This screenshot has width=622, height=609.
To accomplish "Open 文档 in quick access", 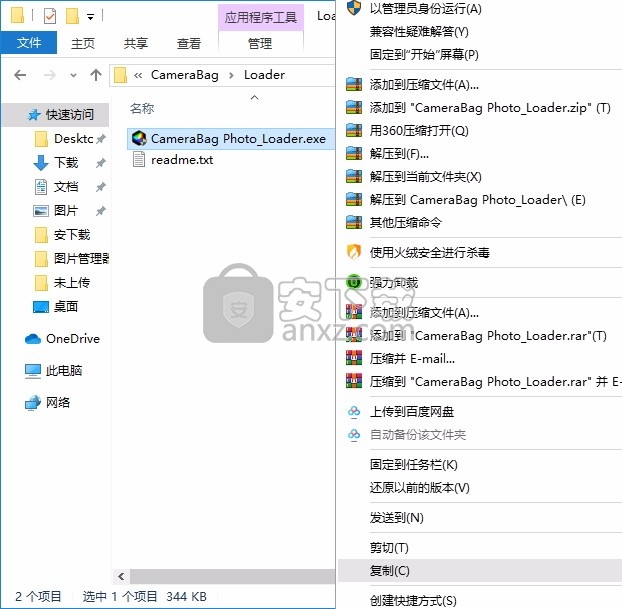I will coord(65,186).
